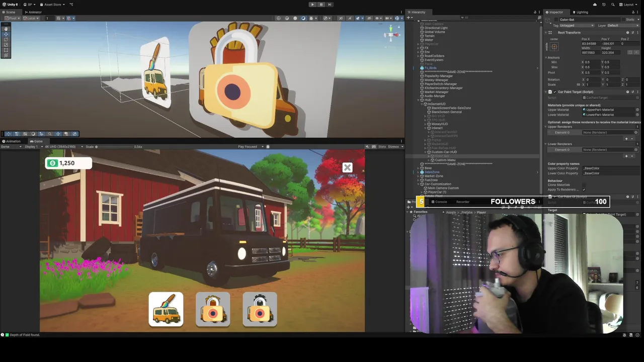
Task: Click the Scene orientation gizmo
Action: (x=391, y=35)
